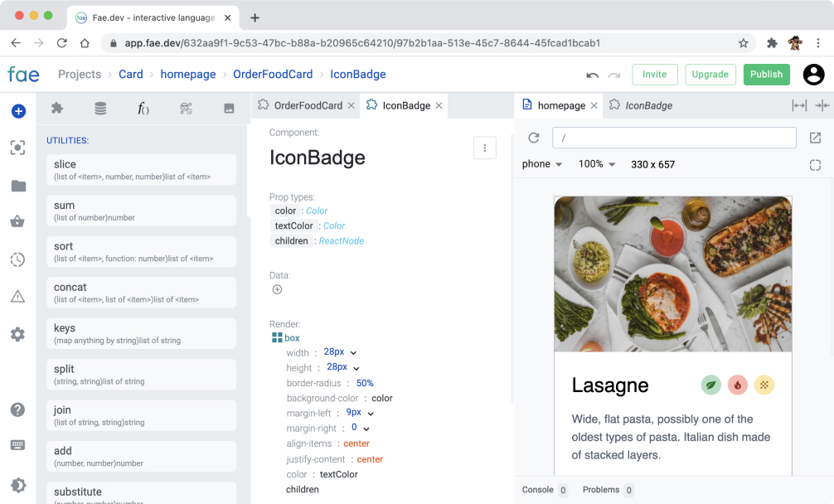Click the undo arrow icon
The width and height of the screenshot is (834, 504).
click(593, 75)
